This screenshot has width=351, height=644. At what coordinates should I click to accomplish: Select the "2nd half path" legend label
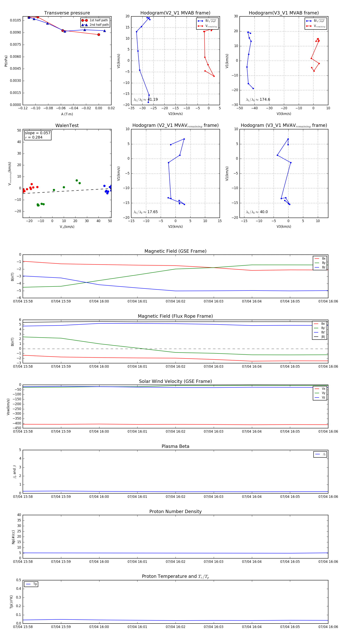pos(99,25)
